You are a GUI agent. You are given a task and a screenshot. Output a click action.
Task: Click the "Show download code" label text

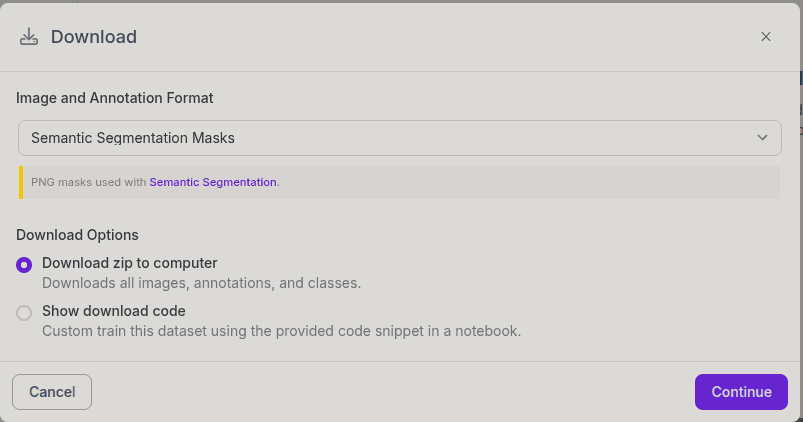tap(114, 311)
